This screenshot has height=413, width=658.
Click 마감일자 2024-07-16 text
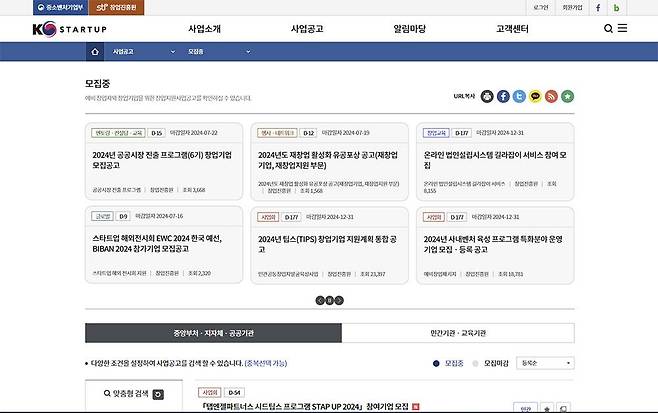[x=159, y=216]
